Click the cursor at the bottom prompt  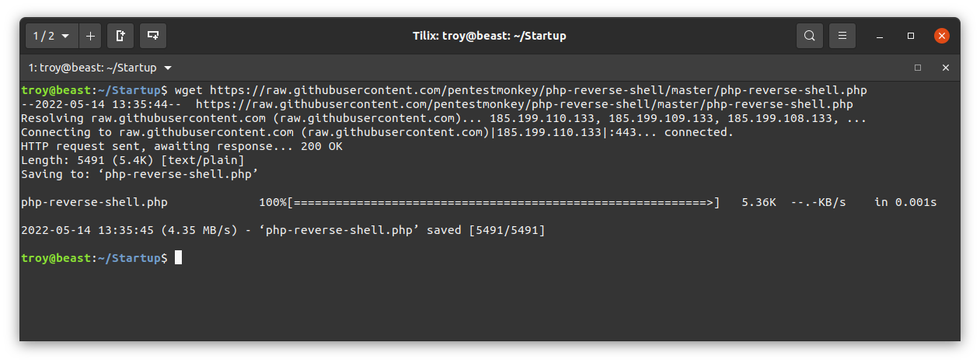178,257
